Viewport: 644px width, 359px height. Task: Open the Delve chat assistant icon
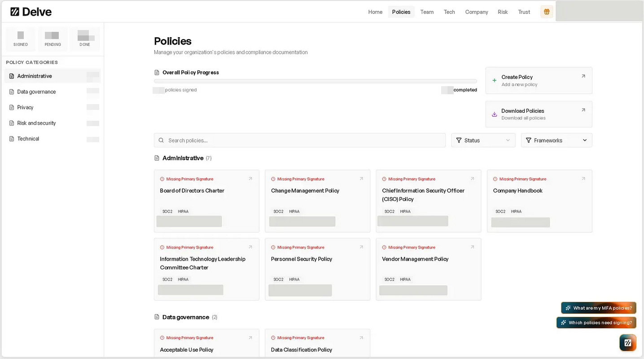628,343
